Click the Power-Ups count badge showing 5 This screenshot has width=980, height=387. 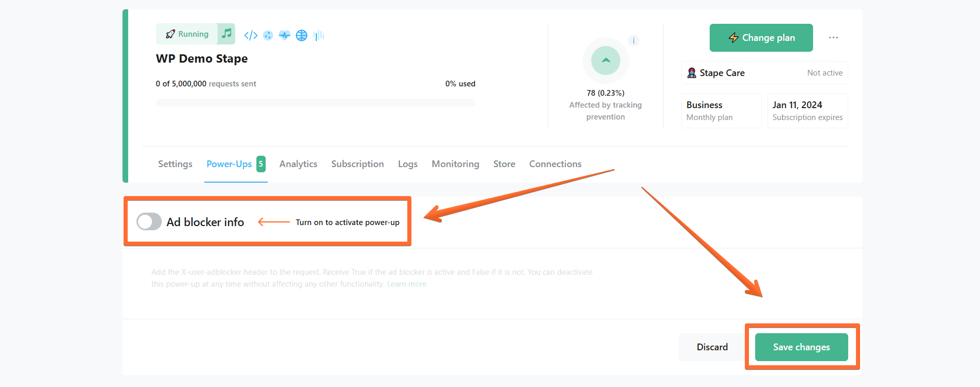pos(261,164)
